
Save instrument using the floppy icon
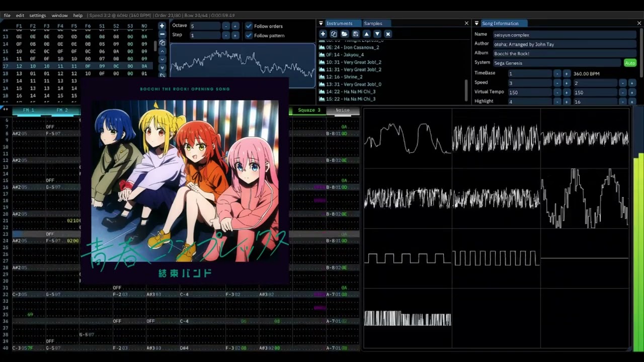pos(356,34)
